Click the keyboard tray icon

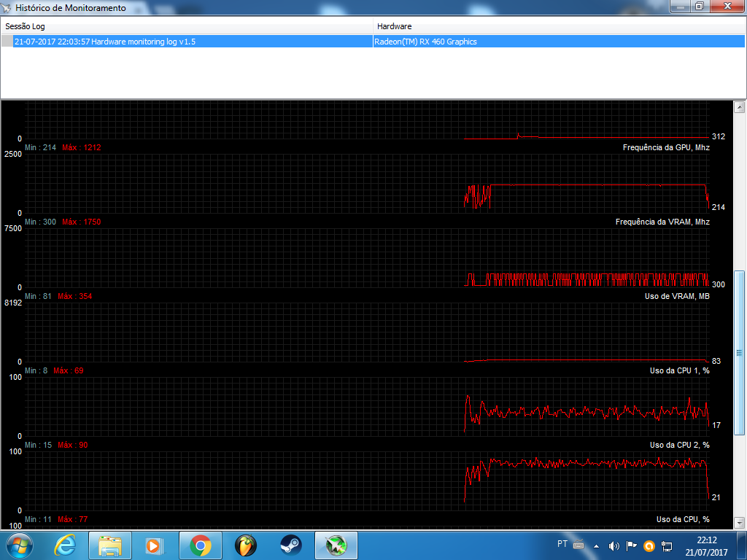[578, 544]
